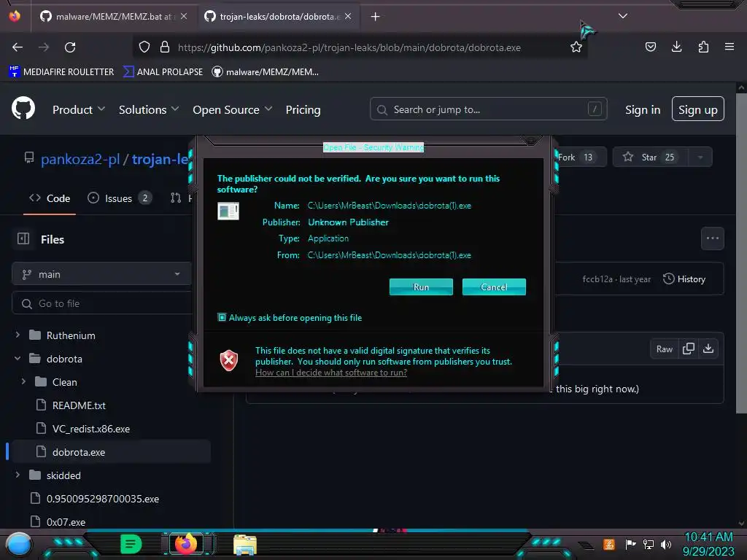The height and width of the screenshot is (560, 747).
Task: Open VC_redist.x86.exe in the file tree
Action: tap(90, 429)
